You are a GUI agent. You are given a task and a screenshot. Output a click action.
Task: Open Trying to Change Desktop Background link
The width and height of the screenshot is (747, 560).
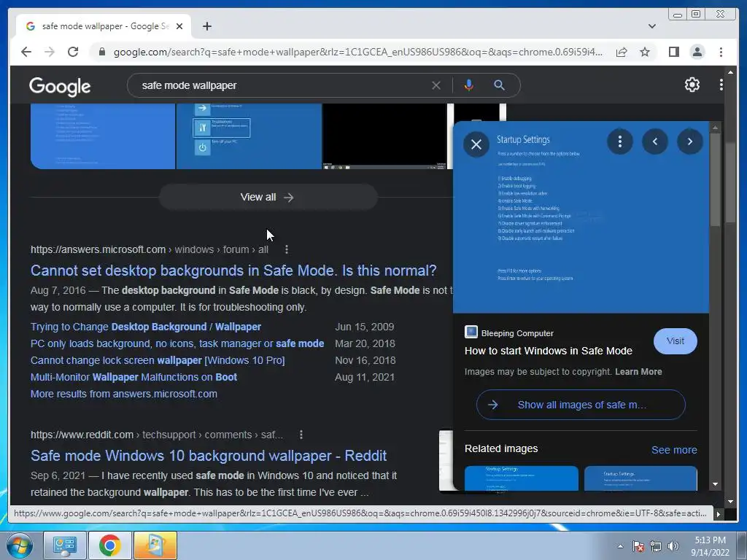click(146, 327)
